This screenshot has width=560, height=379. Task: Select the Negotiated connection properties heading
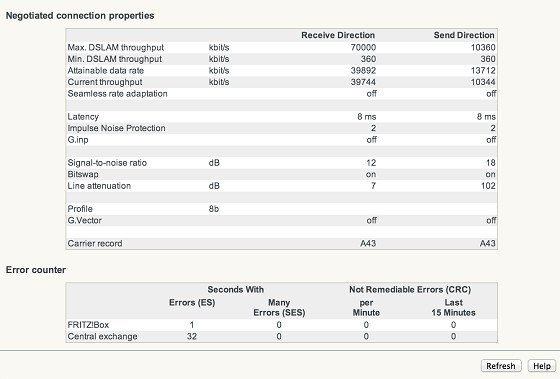[x=80, y=16]
